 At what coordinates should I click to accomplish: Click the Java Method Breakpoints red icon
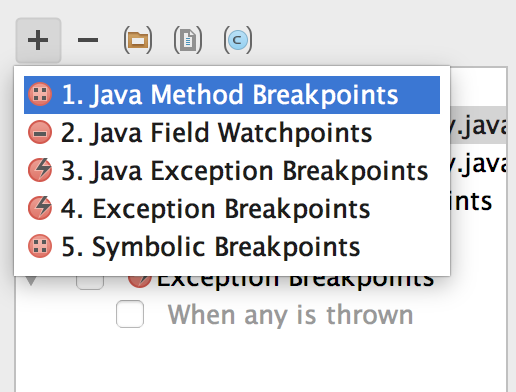[40, 94]
